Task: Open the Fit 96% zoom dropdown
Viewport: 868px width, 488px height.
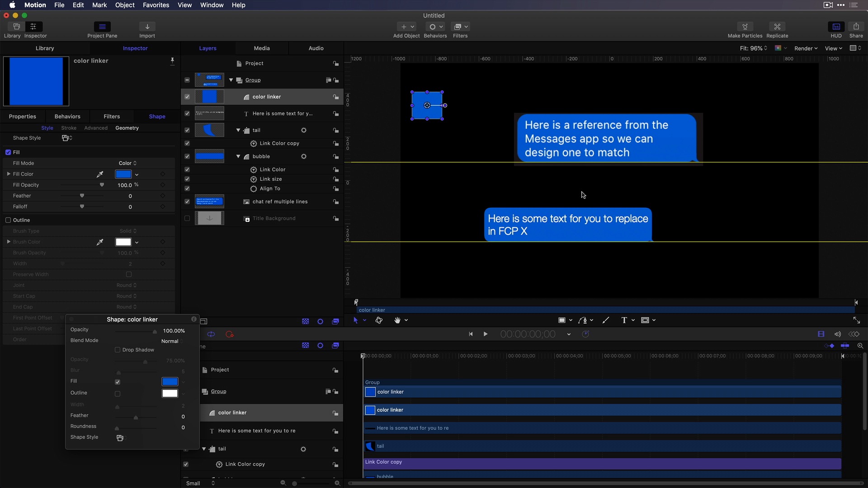Action: pos(753,48)
